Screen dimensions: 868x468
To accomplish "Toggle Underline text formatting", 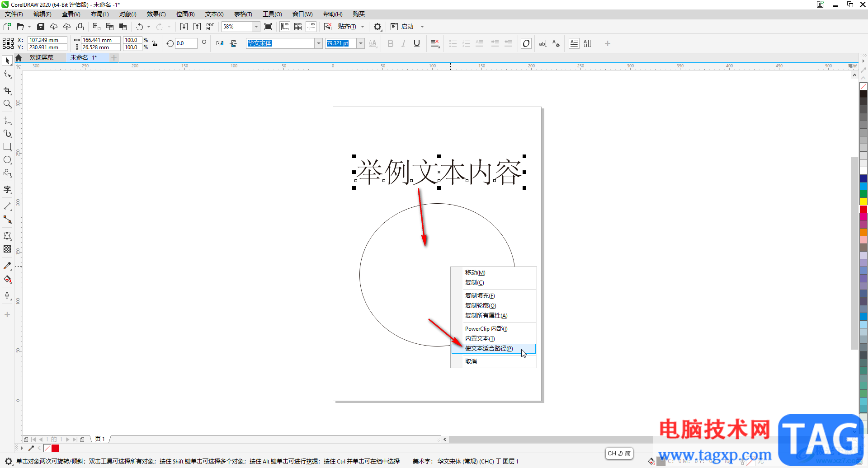I will [417, 43].
